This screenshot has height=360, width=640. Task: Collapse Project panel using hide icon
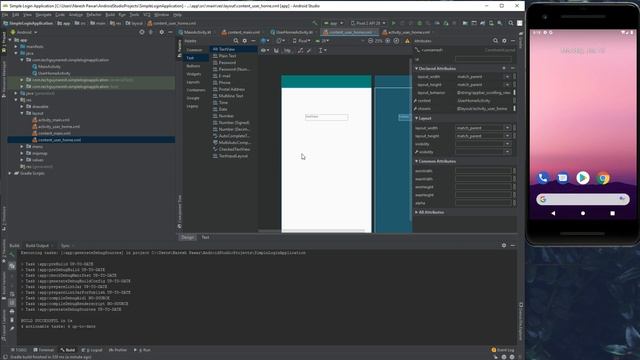(x=170, y=32)
